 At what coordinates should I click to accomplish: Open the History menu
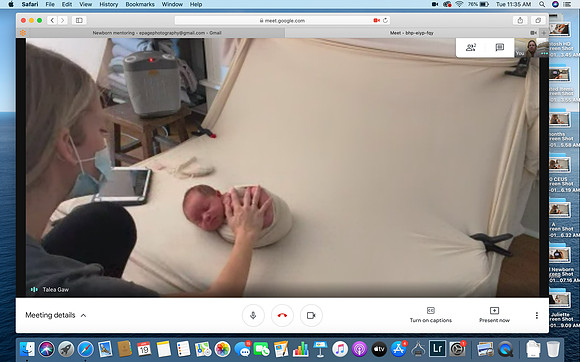(108, 4)
